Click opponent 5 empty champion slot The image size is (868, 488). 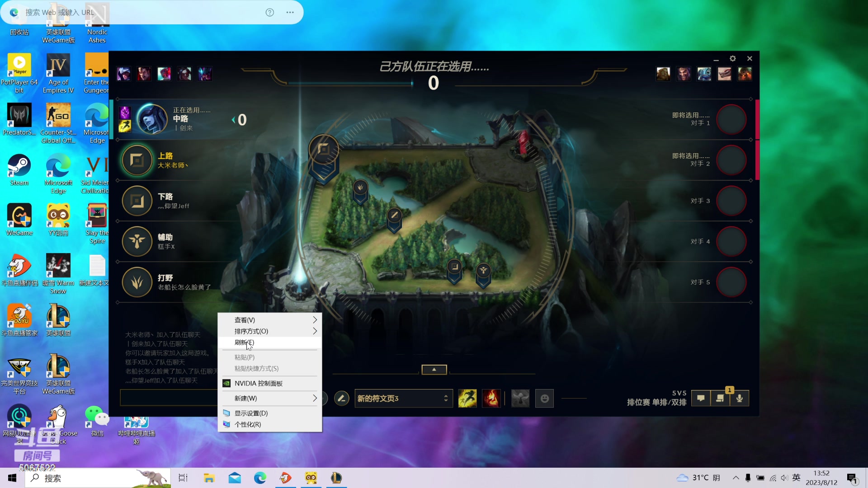pyautogui.click(x=731, y=282)
